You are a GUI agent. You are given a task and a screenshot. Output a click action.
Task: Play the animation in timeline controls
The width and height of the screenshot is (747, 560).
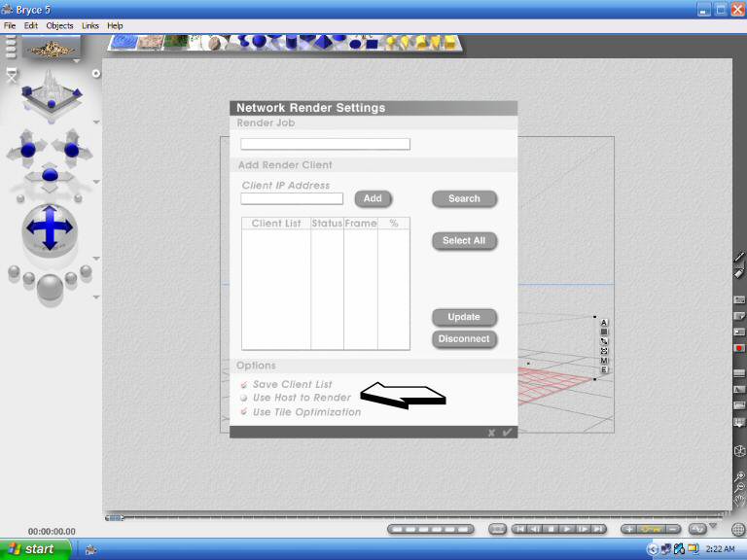point(567,529)
